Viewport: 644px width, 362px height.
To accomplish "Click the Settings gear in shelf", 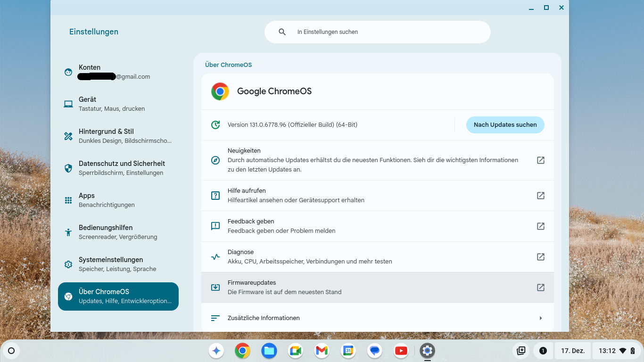I will tap(428, 351).
